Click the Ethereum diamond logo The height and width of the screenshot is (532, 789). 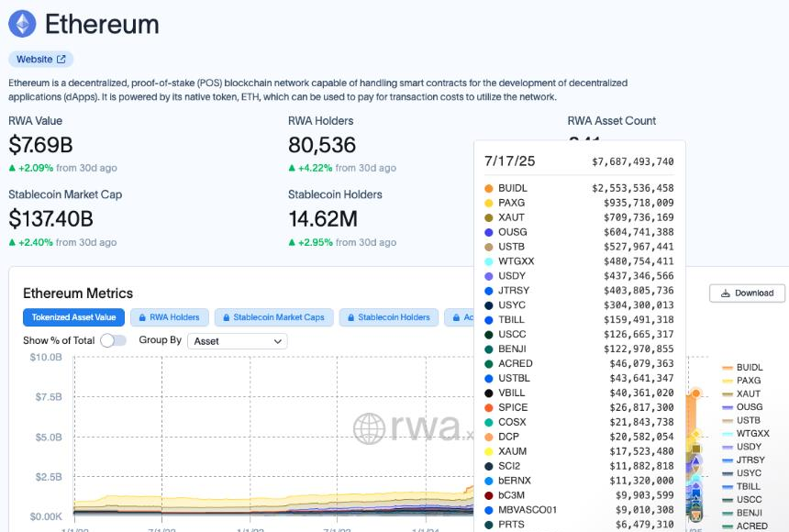pyautogui.click(x=22, y=24)
